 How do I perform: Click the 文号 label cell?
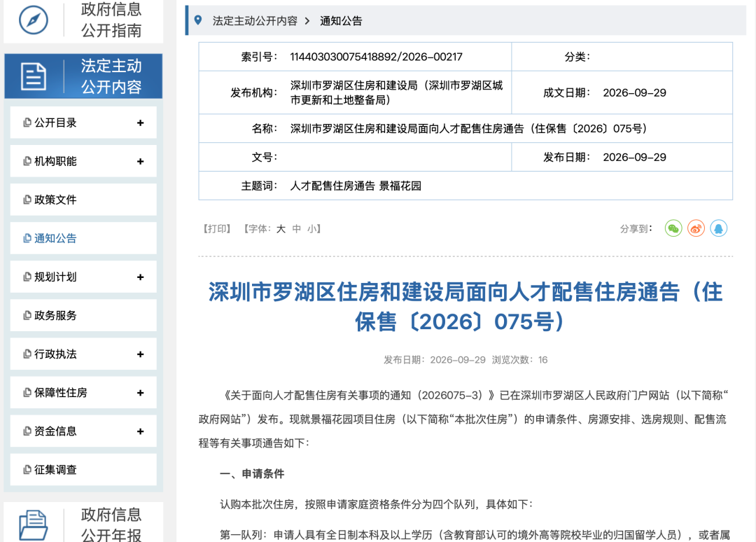[264, 157]
